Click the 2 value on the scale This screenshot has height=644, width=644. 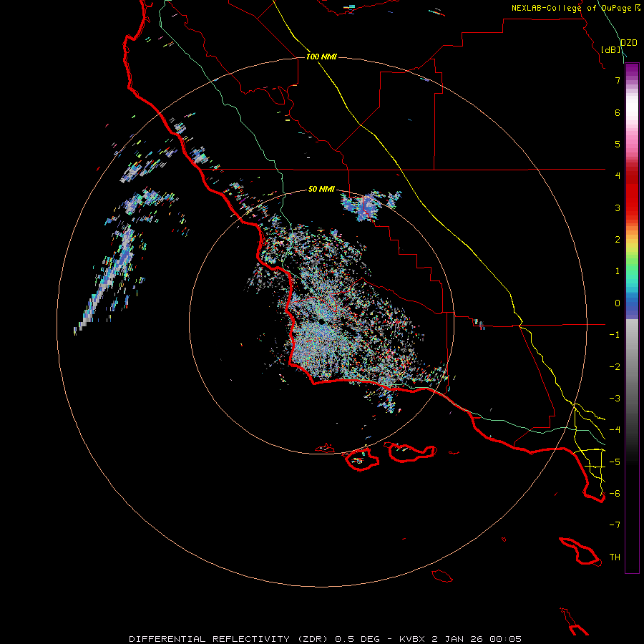point(618,240)
